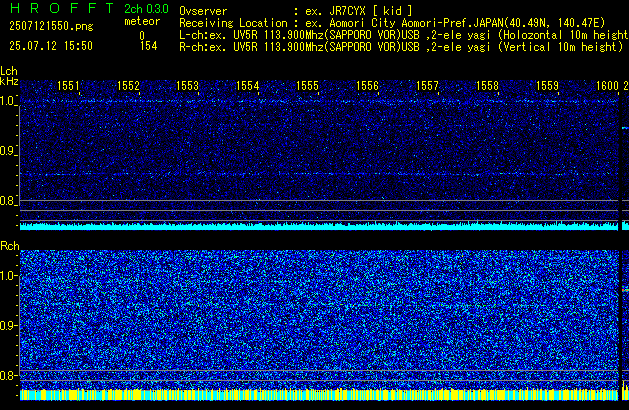
Task: Click the Ovserver line with JR7CYX
Action: tap(296, 11)
